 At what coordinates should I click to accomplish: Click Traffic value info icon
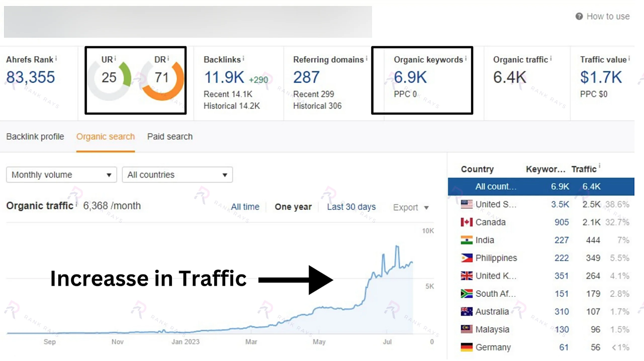[x=629, y=59]
